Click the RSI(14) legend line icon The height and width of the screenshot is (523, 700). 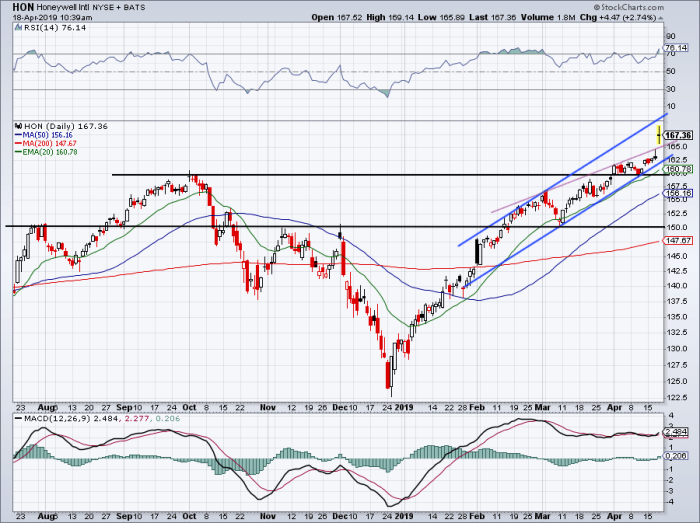[x=18, y=28]
